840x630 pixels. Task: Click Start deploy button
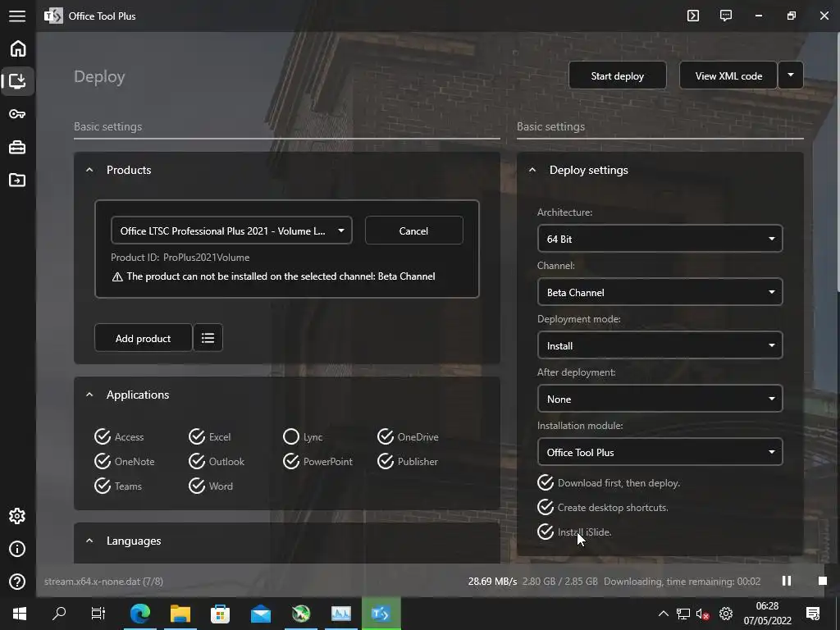coord(617,75)
